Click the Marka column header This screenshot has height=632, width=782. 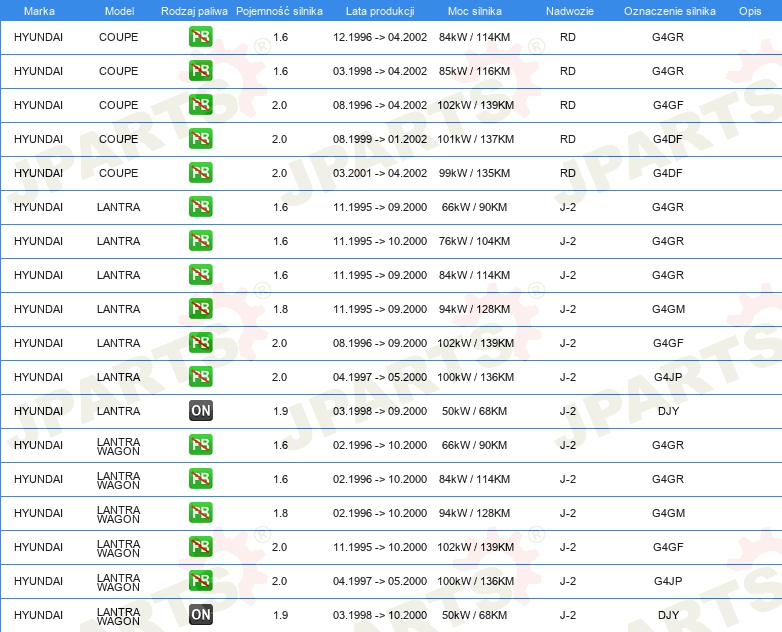[39, 11]
